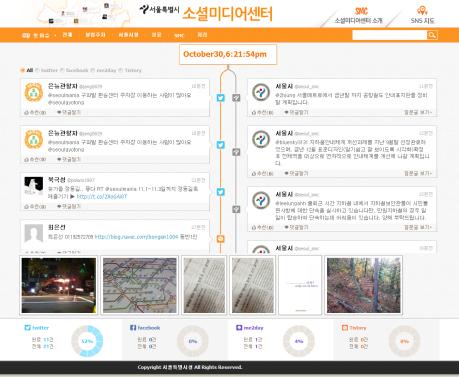Open the subway map photo thumbnail
The height and width of the screenshot is (377, 459).
point(140,285)
